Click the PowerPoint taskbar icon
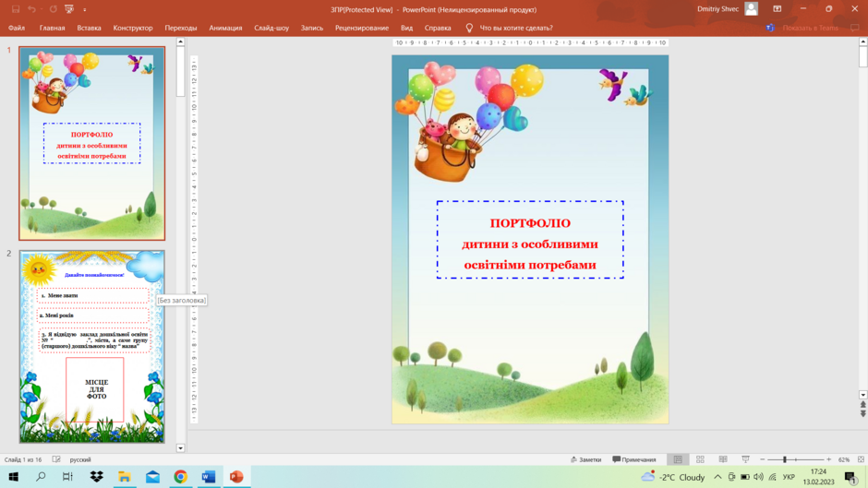The height and width of the screenshot is (488, 868). pyautogui.click(x=236, y=476)
